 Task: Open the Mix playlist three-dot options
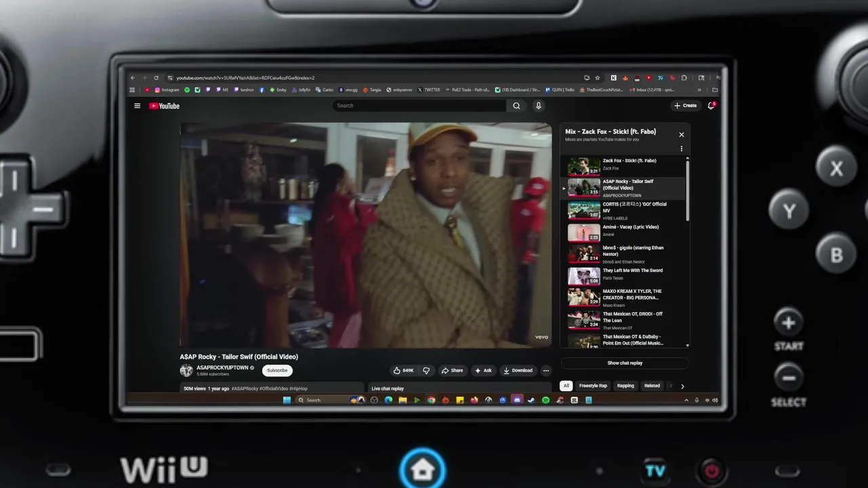tap(682, 148)
